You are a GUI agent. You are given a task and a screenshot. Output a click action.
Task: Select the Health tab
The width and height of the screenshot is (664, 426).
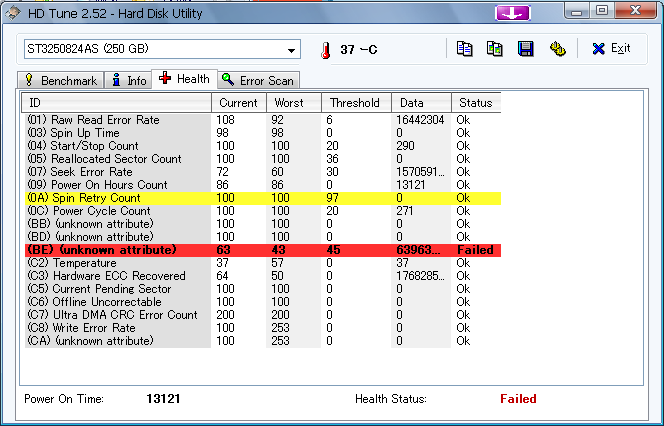(185, 79)
